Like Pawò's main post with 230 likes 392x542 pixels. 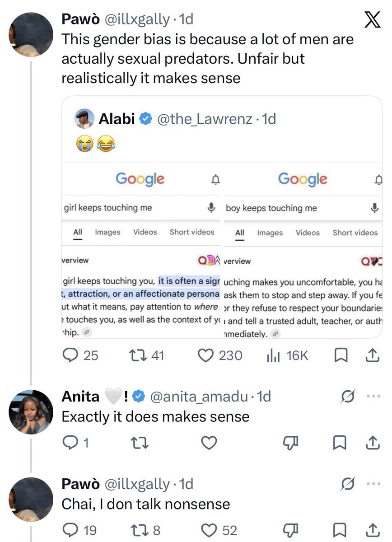(x=220, y=355)
